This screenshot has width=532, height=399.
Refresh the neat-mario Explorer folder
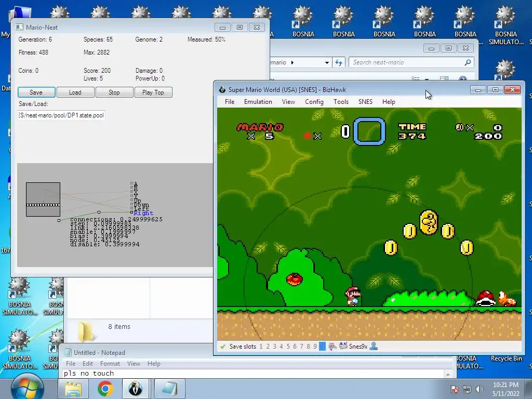point(339,62)
